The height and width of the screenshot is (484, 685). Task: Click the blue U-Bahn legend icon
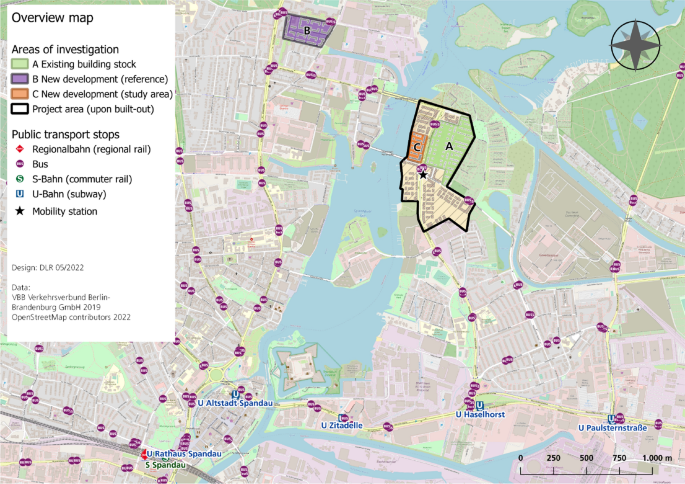pyautogui.click(x=20, y=194)
